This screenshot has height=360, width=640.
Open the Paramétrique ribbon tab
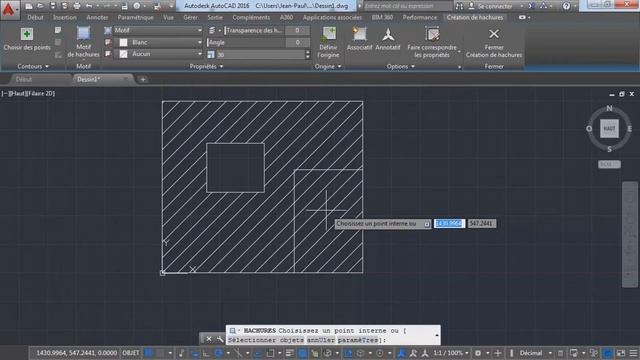[x=136, y=18]
